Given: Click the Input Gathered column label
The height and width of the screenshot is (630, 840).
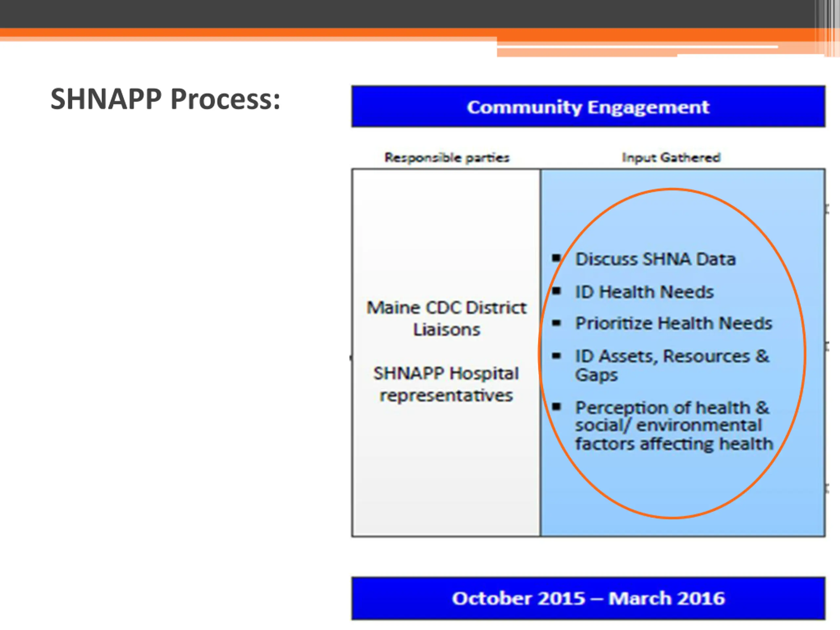Looking at the screenshot, I should click(671, 157).
